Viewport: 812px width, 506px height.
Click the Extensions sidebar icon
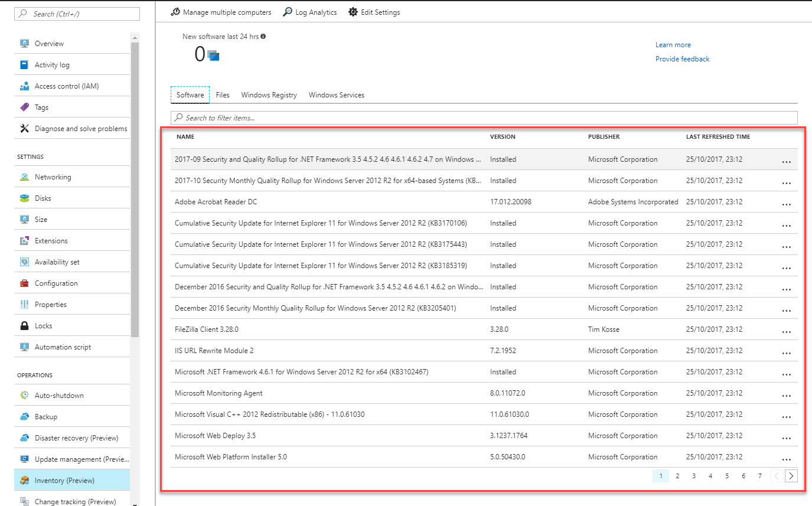[25, 240]
